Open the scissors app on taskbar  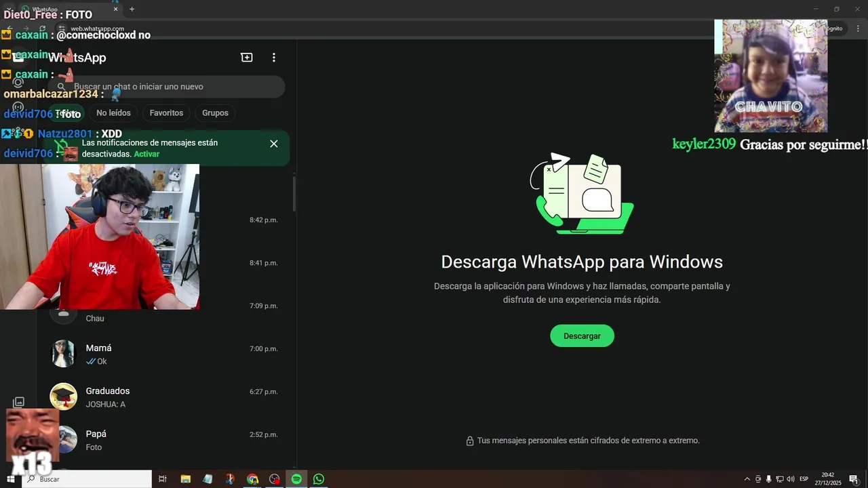tap(230, 479)
